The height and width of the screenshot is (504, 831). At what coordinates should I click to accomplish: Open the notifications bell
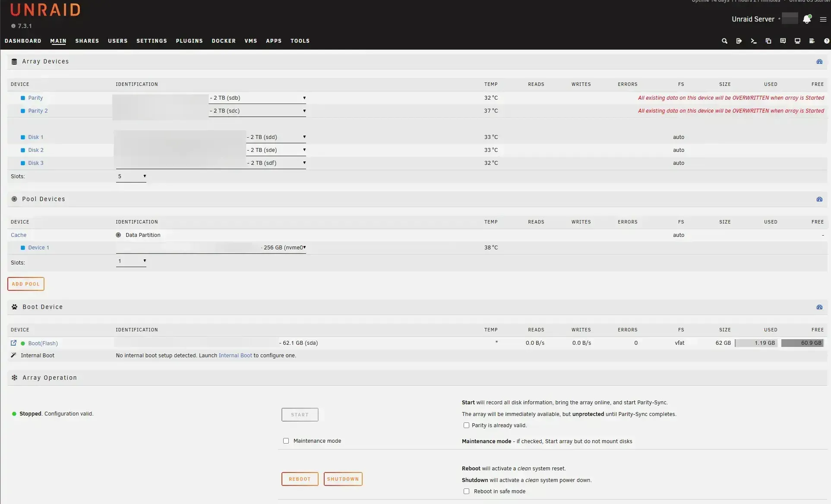(x=807, y=19)
